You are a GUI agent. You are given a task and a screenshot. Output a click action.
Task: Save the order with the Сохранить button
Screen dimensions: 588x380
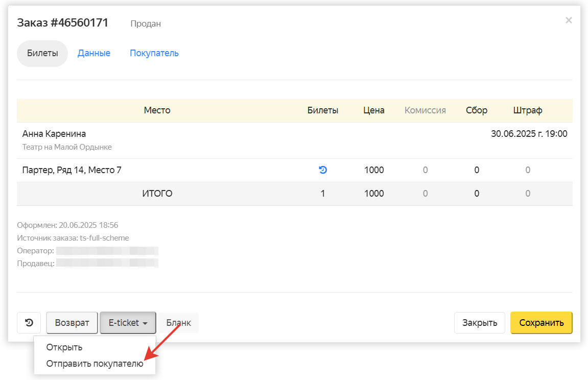click(541, 323)
